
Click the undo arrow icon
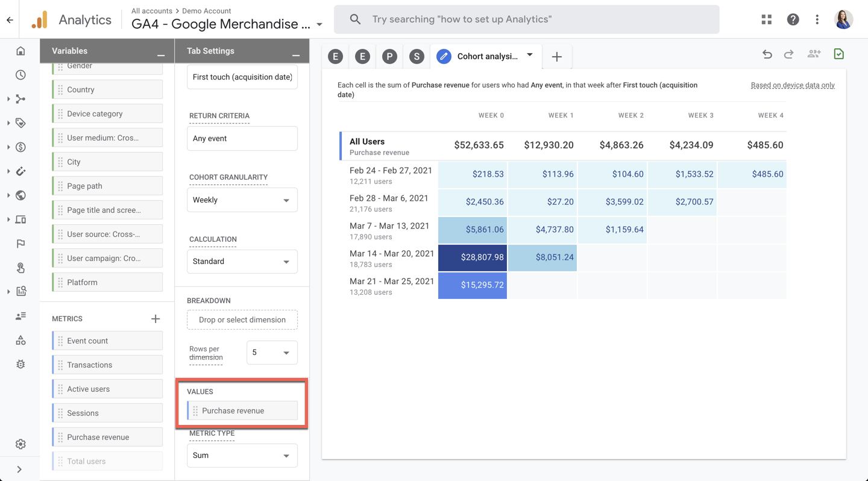pyautogui.click(x=767, y=54)
